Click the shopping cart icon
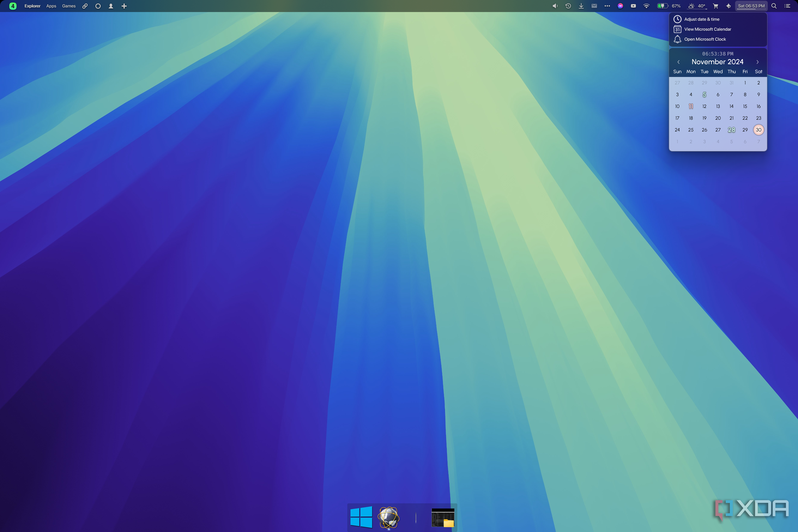The width and height of the screenshot is (798, 532). (x=716, y=6)
